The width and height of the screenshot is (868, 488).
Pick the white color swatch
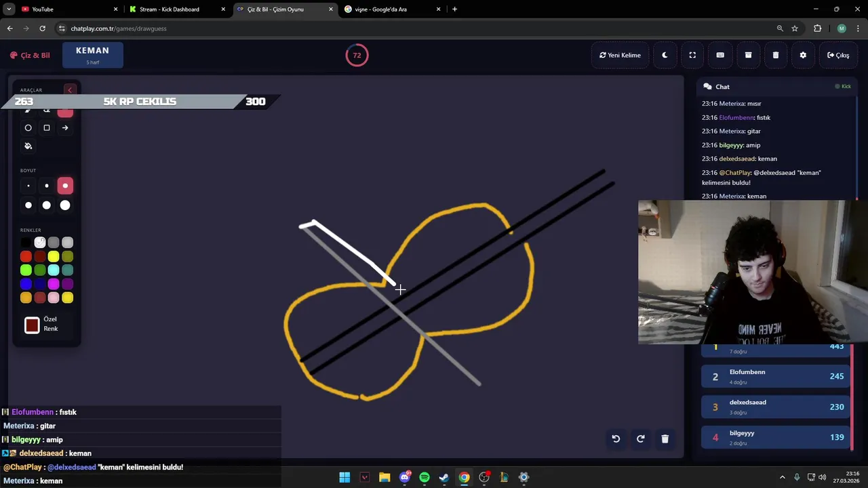click(x=40, y=243)
